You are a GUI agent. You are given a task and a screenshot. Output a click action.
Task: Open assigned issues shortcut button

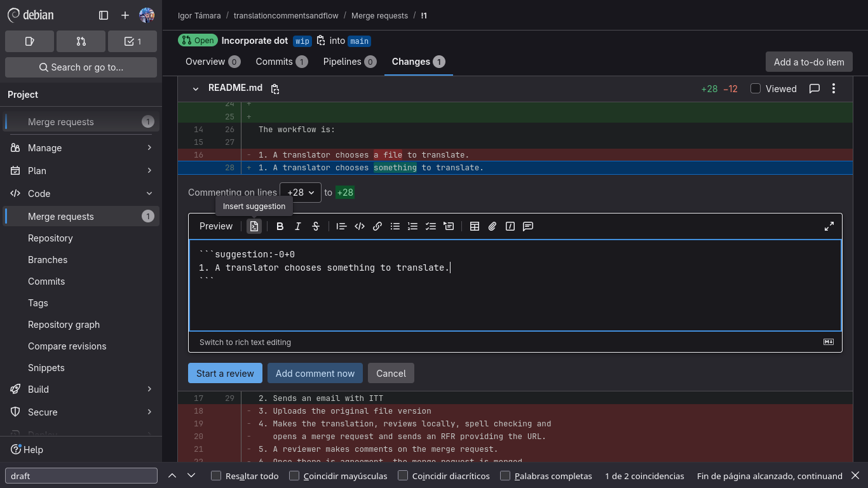(x=29, y=41)
